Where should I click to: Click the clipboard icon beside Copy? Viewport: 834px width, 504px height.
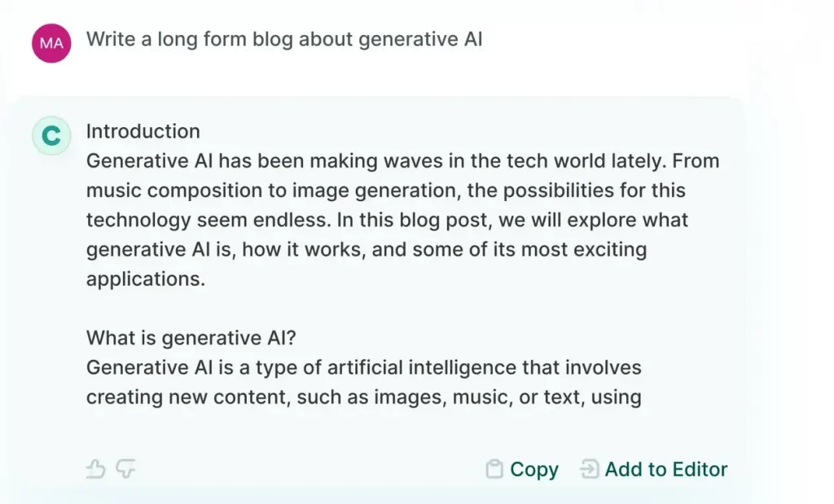(x=494, y=469)
